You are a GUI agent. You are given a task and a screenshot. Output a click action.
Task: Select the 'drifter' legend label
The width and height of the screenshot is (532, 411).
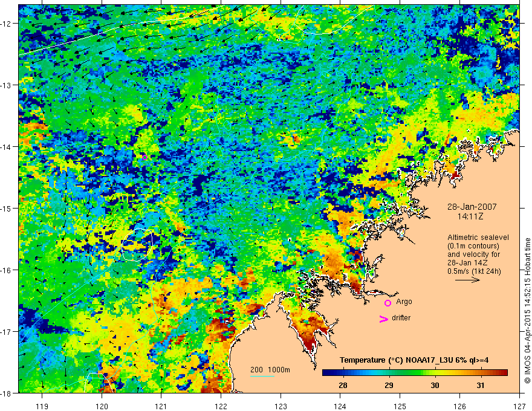[401, 318]
